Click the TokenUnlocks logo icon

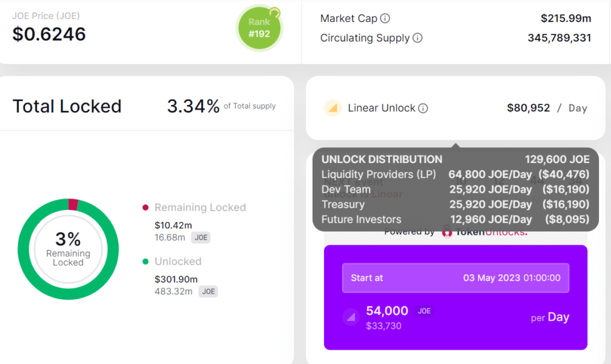click(x=447, y=232)
